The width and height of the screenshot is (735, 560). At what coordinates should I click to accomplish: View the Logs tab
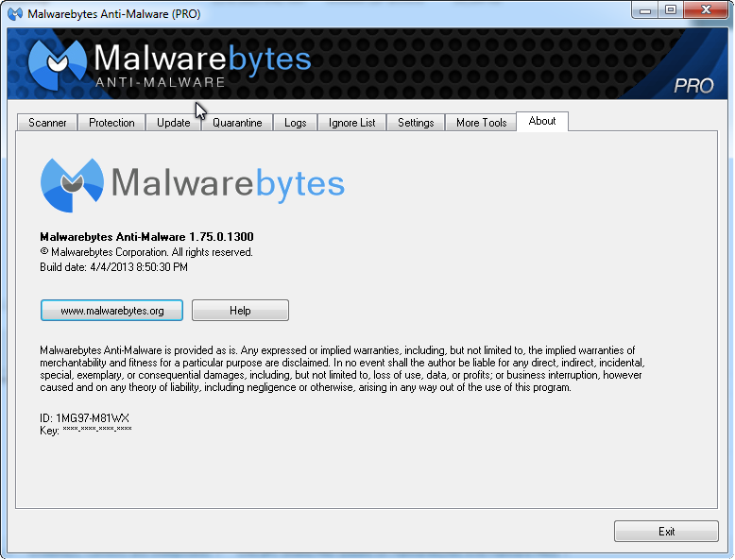[x=296, y=123]
